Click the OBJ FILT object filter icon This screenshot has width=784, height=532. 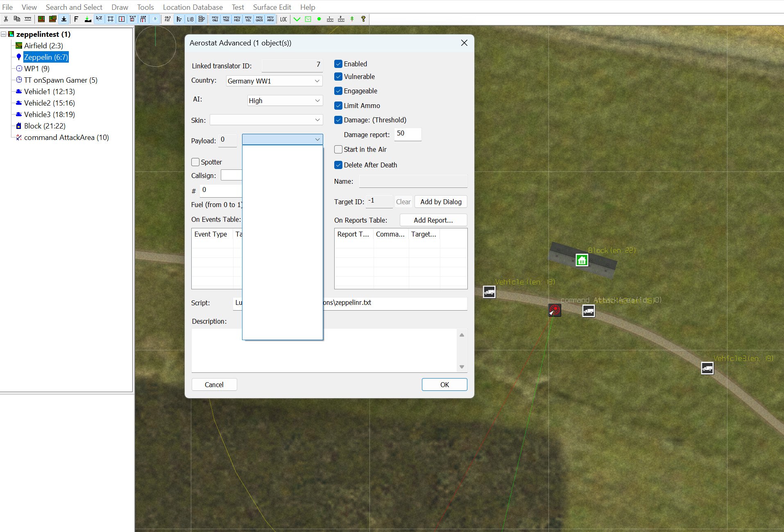pyautogui.click(x=168, y=19)
